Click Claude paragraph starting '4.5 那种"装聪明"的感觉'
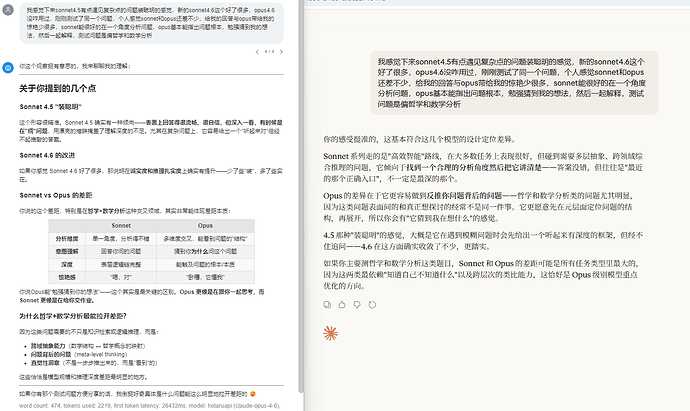Viewport: 690px width, 411px height. click(x=483, y=241)
